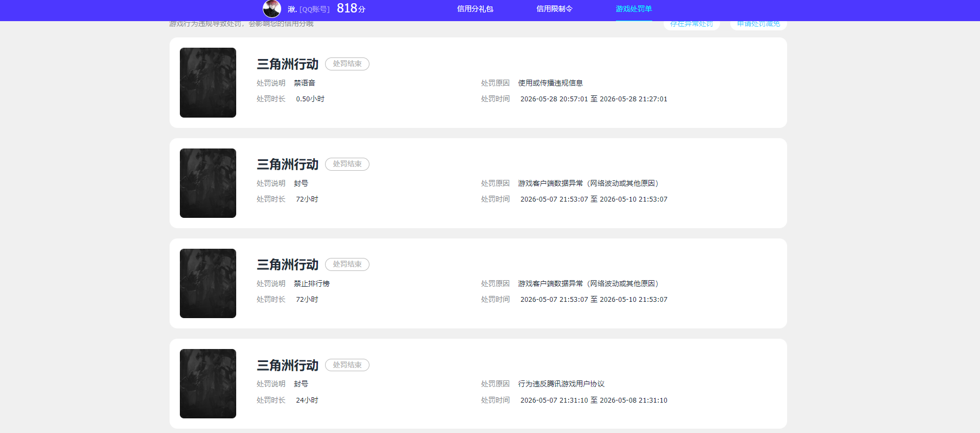Screen dimensions: 980x433
Task: Click 处罚结束 badge on the 24小时 card
Action: (x=347, y=365)
